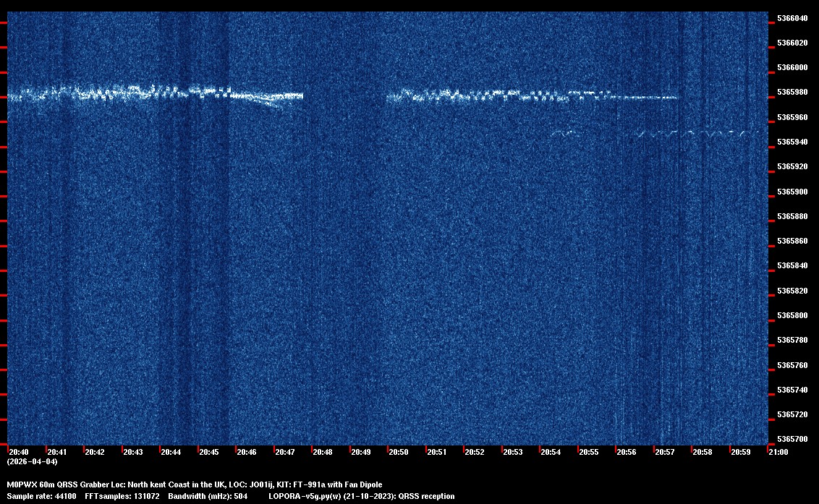This screenshot has height=504, width=819.
Task: Select the 20:45 time label
Action: 209,452
